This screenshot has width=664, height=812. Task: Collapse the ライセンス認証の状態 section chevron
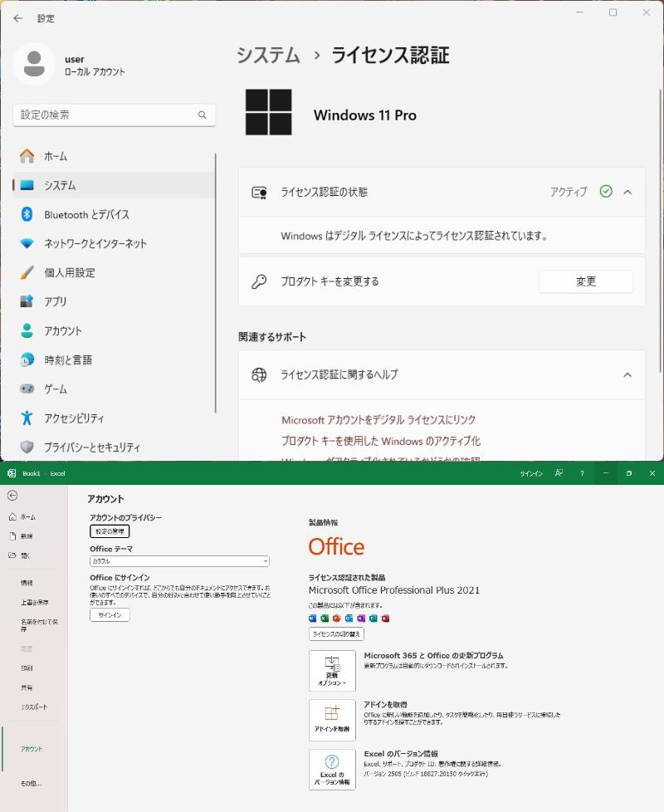pyautogui.click(x=627, y=192)
